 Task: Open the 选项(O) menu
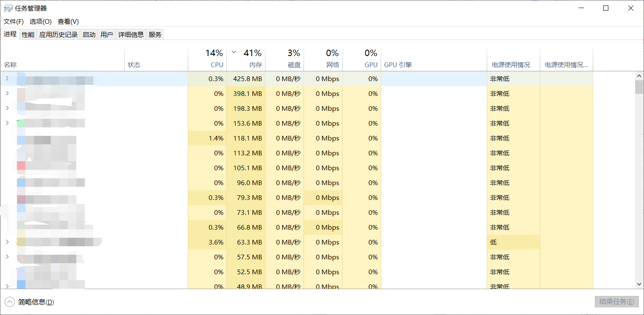40,21
